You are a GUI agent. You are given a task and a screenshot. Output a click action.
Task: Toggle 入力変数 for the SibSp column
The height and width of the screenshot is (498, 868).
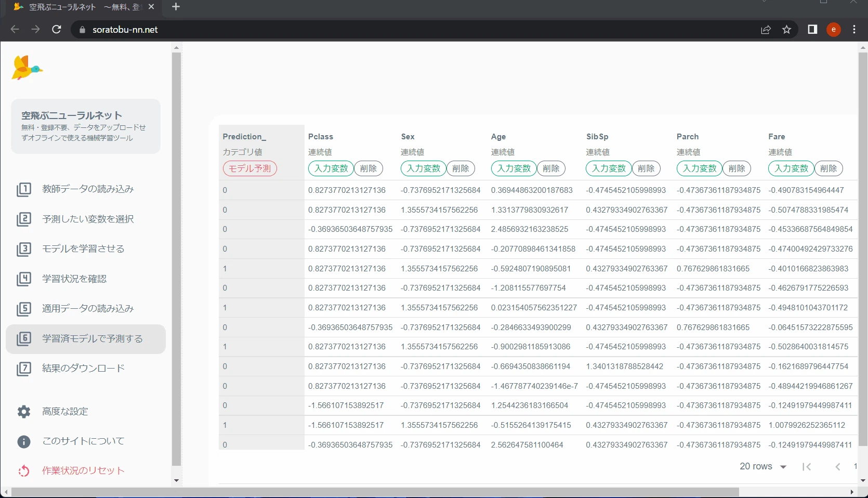tap(609, 168)
